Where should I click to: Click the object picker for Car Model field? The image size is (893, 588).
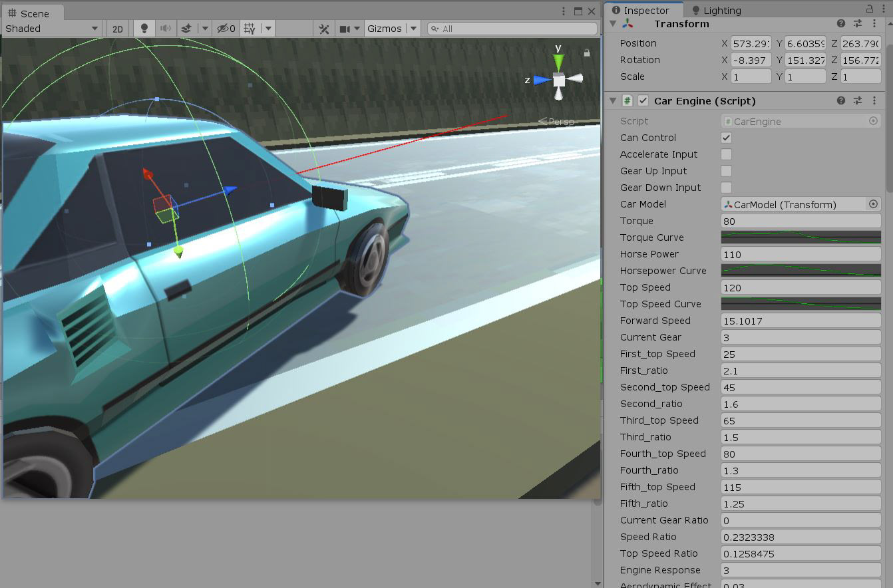[873, 204]
